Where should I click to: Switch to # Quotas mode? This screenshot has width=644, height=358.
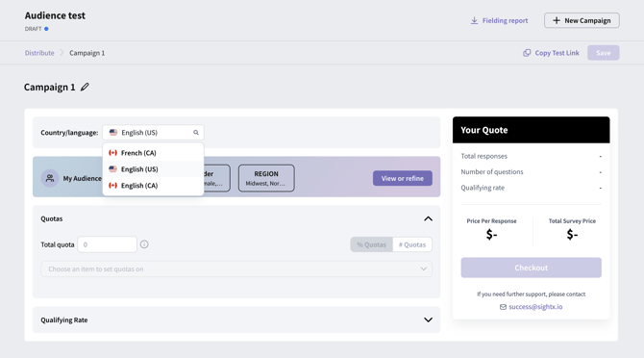pos(412,244)
